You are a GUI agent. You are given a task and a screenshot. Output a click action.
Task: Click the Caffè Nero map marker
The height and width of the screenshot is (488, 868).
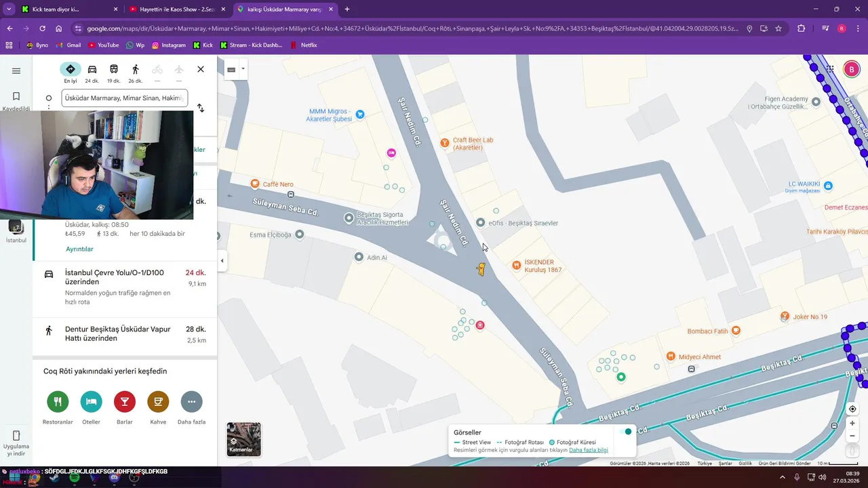pos(255,184)
